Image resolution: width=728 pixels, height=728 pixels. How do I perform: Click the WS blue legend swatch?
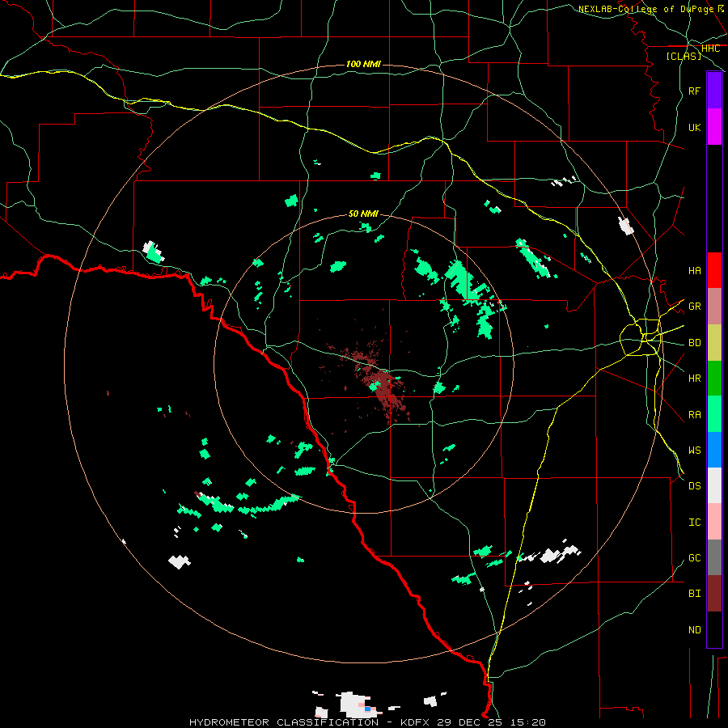tap(714, 450)
